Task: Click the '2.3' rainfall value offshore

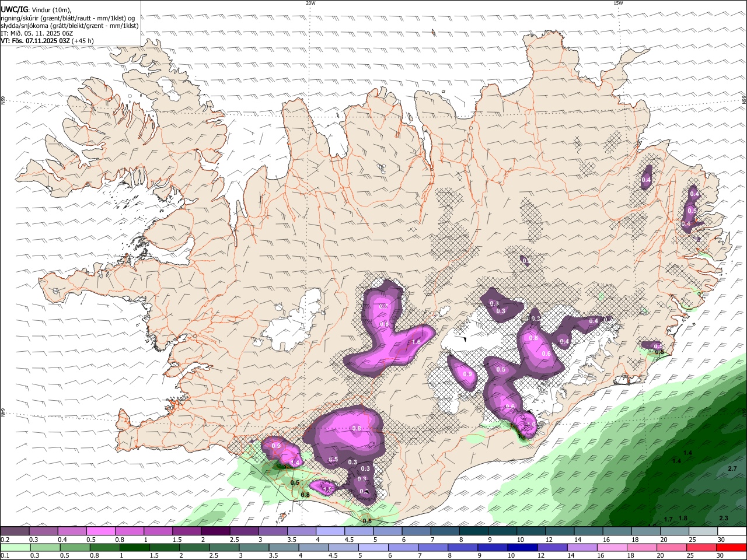Action: 724,518
